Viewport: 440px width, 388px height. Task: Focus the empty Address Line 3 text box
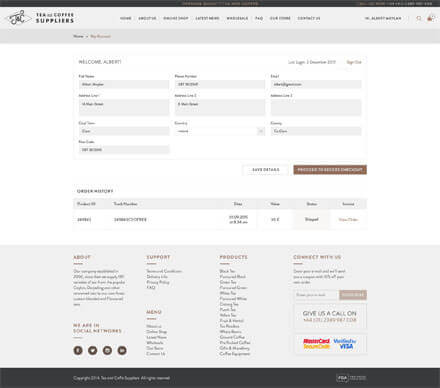[x=316, y=107]
